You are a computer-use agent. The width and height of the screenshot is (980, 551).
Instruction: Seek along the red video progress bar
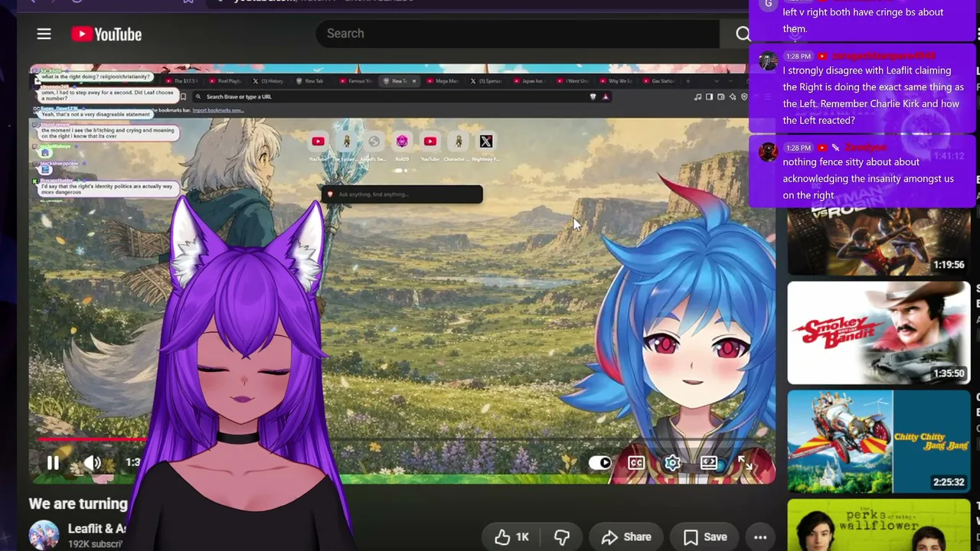coord(92,440)
